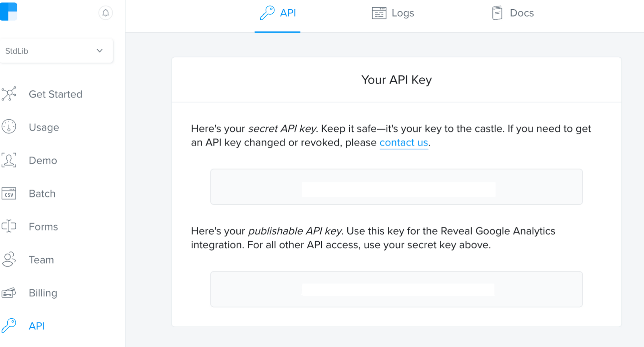Image resolution: width=644 pixels, height=347 pixels.
Task: Select the API tab at top
Action: (x=278, y=13)
